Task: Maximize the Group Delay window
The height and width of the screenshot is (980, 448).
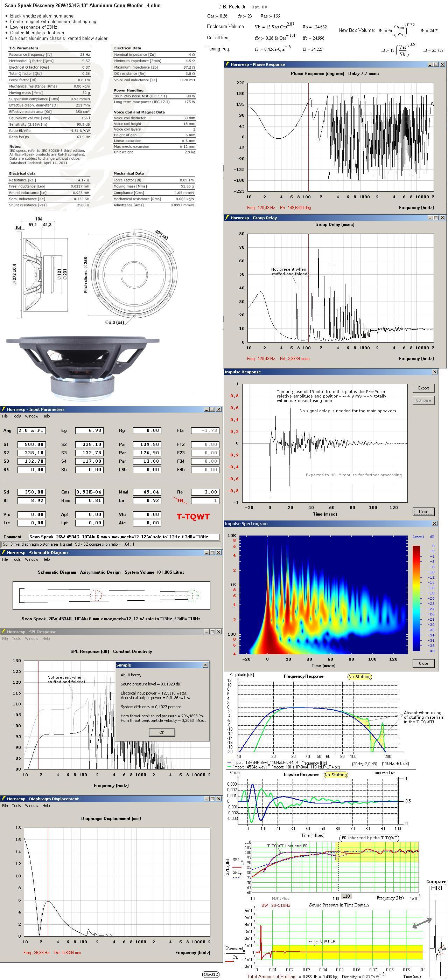Action: [436, 218]
